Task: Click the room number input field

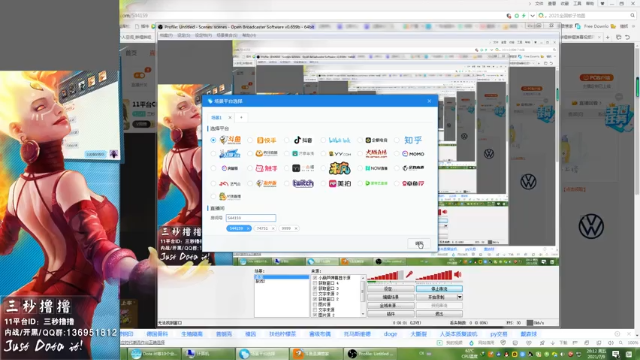Action: click(x=251, y=218)
